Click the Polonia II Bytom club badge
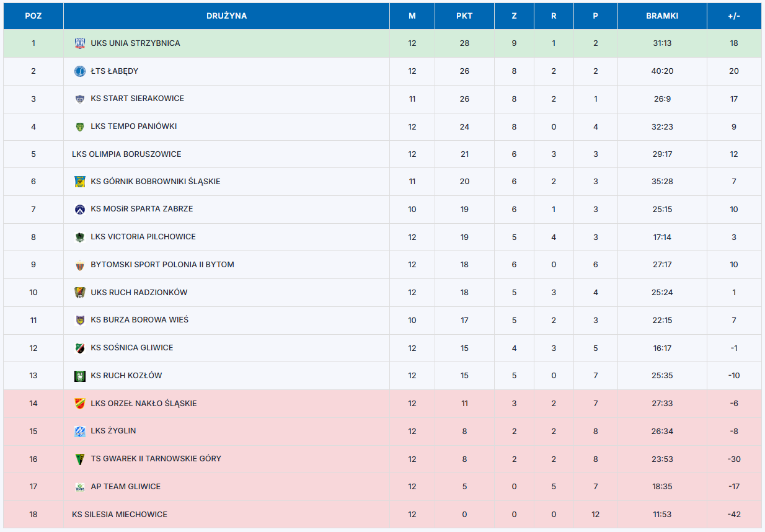765x532 pixels. point(79,265)
